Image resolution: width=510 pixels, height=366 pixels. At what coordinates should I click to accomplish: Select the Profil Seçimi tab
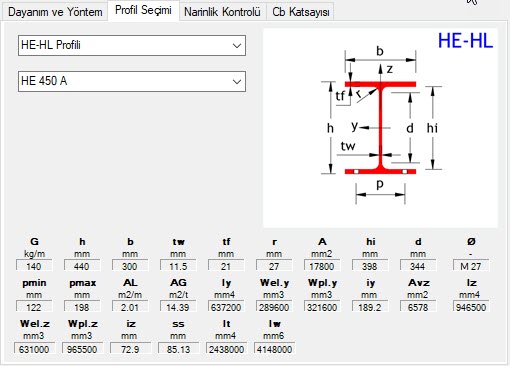click(143, 10)
